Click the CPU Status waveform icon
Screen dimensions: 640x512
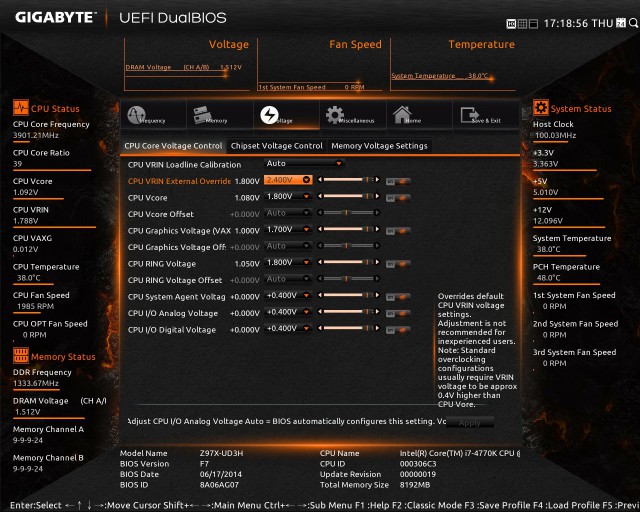click(x=20, y=108)
